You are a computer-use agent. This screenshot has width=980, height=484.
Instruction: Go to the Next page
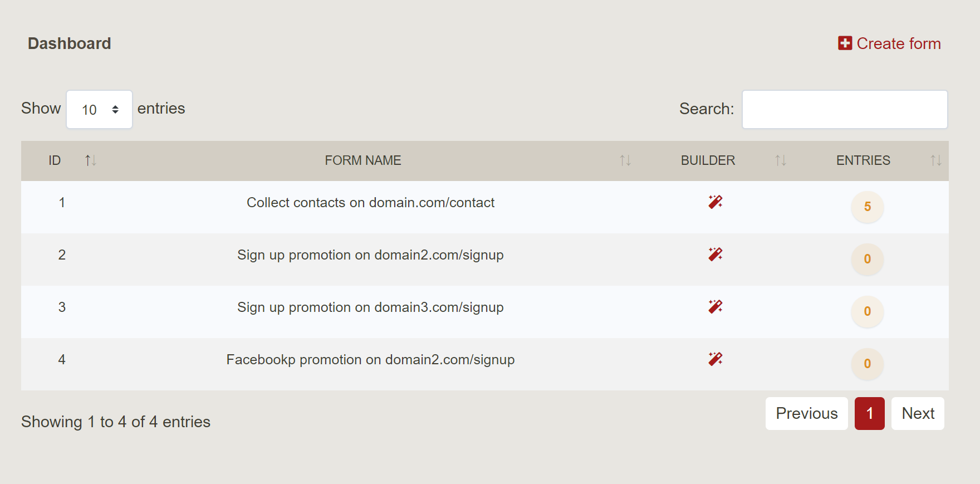click(918, 413)
